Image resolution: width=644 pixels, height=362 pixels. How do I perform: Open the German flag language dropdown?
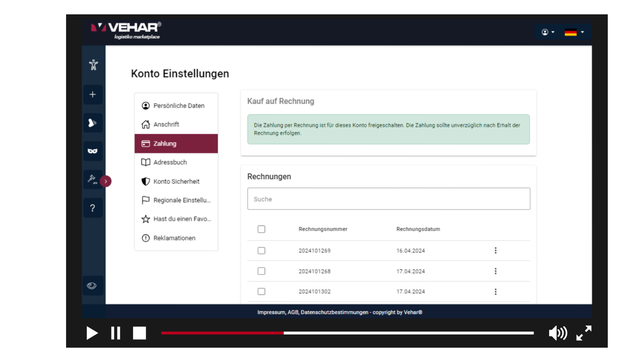coord(574,32)
